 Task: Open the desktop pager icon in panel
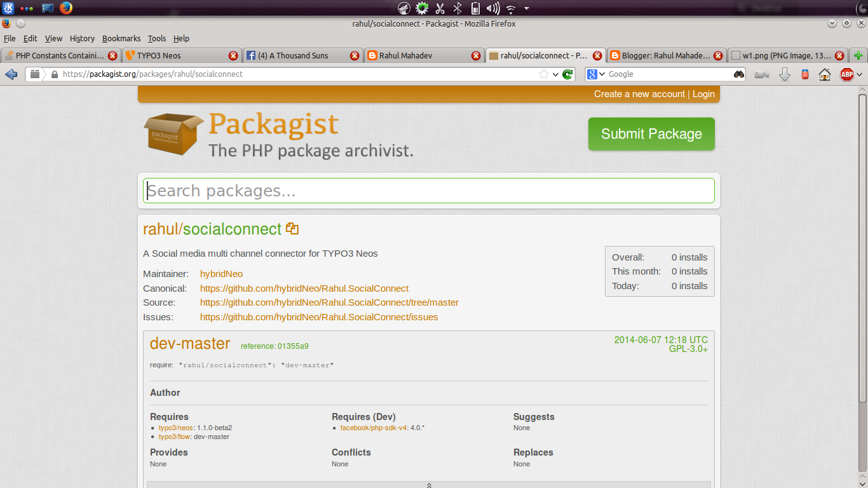tap(48, 8)
